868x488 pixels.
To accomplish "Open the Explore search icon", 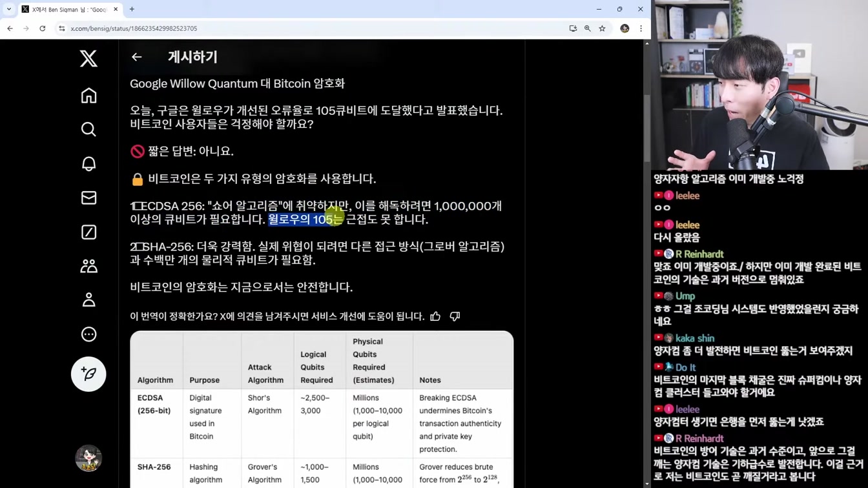I will (88, 129).
